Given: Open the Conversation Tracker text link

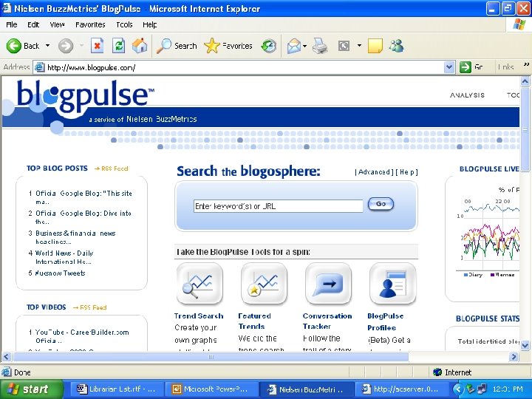Looking at the screenshot, I should click(x=327, y=321).
